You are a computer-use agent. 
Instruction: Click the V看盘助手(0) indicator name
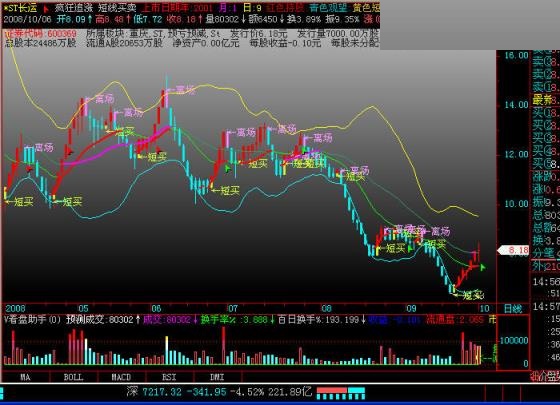tap(32, 320)
